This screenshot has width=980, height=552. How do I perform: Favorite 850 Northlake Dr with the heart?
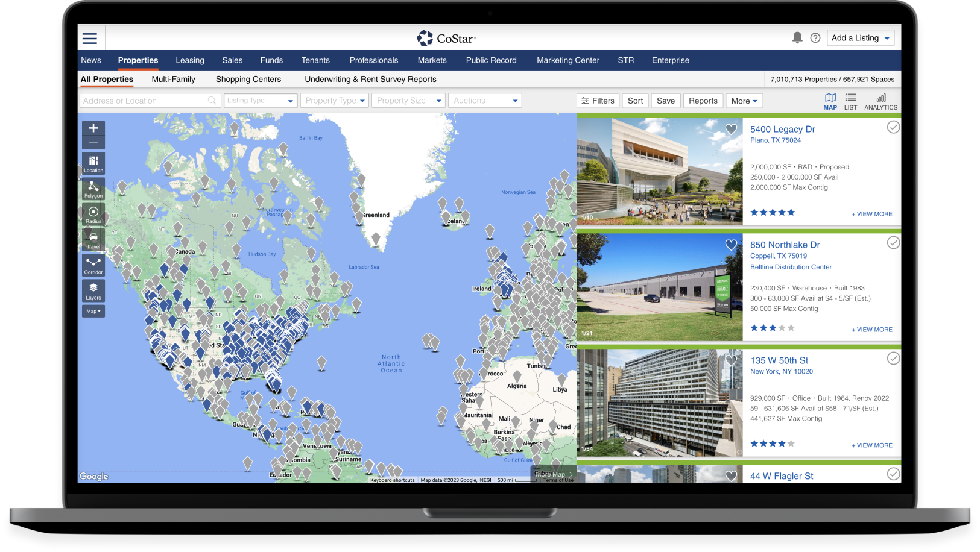[731, 245]
